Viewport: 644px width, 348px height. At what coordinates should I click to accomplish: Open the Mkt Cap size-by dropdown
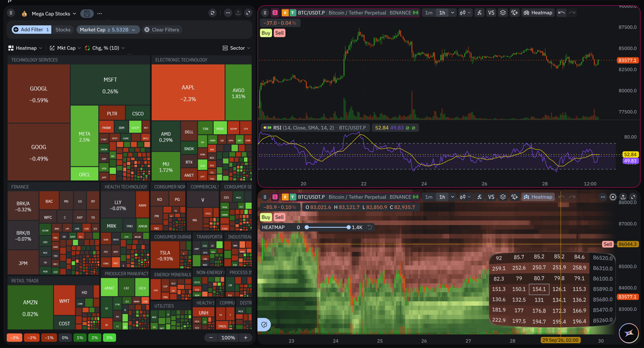[x=65, y=48]
